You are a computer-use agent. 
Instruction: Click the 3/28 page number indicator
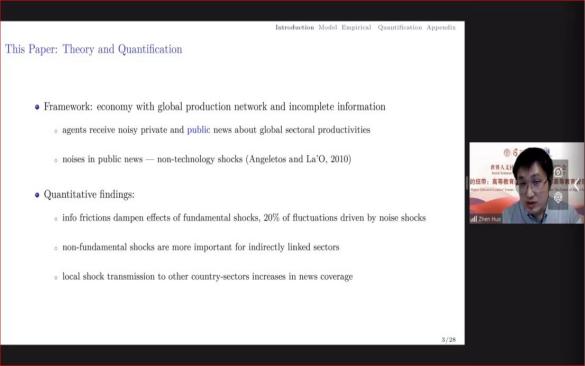[448, 340]
